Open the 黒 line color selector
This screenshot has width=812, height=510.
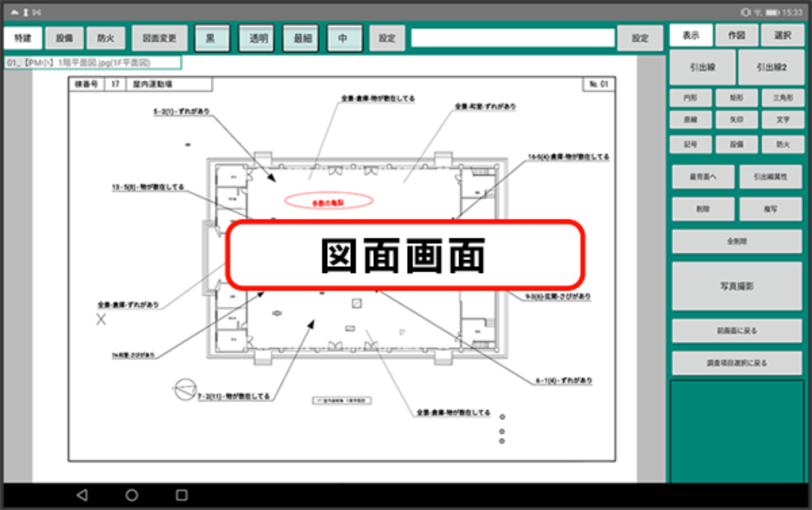click(x=212, y=38)
